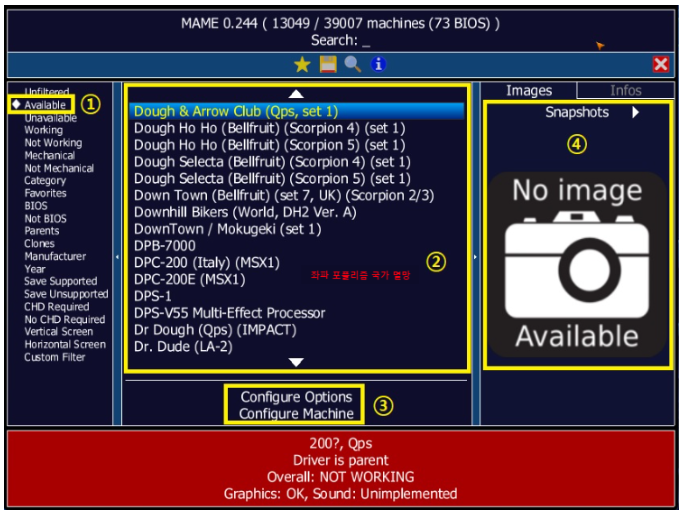This screenshot has width=684, height=516.
Task: Click the blue info icon
Action: click(x=378, y=64)
